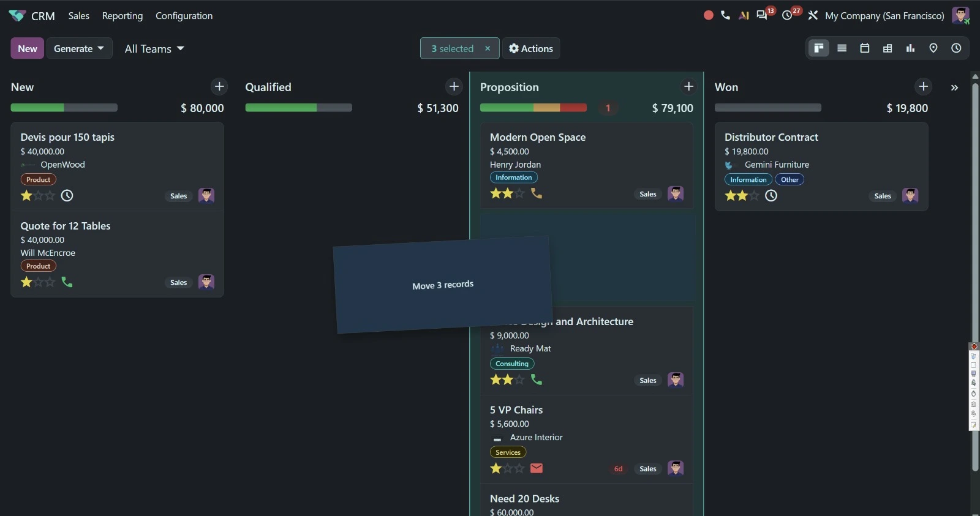Set three-star priority on Ready Mat card

519,380
